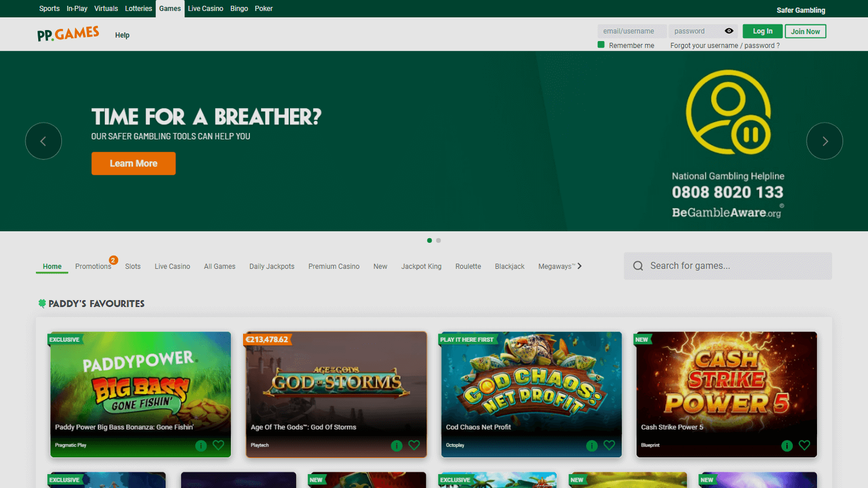Open the Promotions tab
868x488 pixels.
[93, 267]
